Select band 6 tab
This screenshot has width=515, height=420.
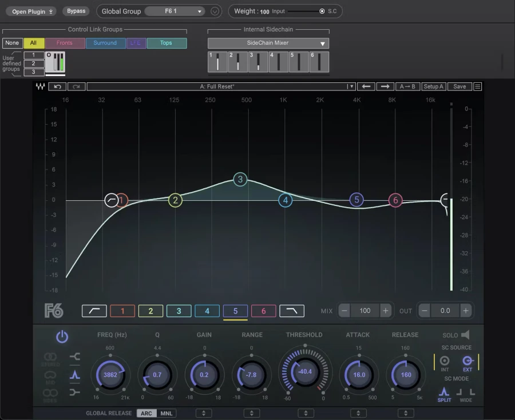click(263, 311)
